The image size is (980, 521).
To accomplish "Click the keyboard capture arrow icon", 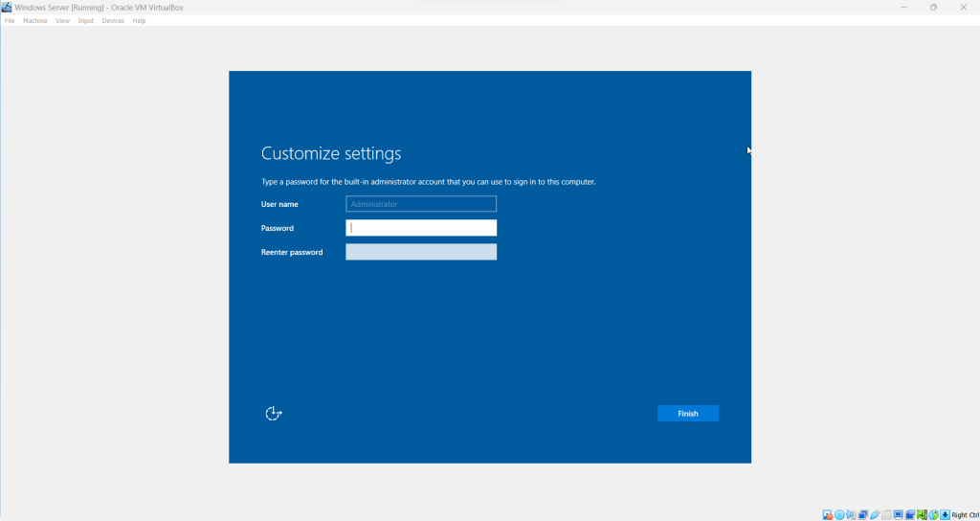I will click(x=945, y=514).
